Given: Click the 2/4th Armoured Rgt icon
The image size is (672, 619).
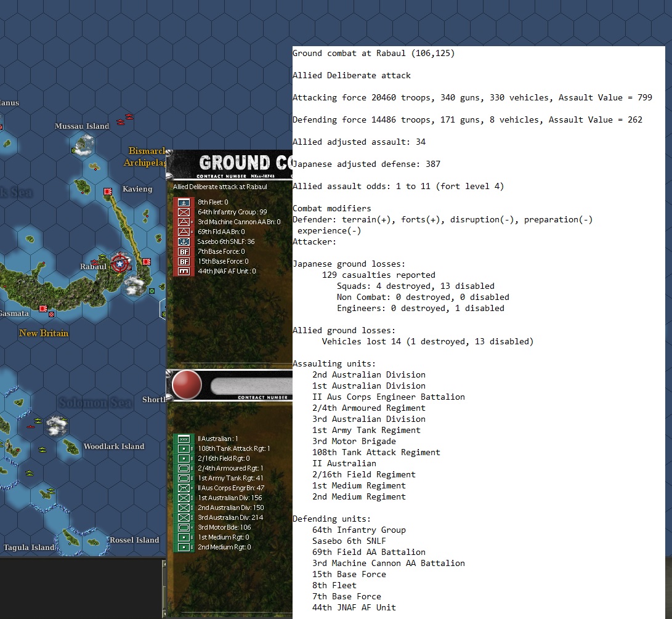Looking at the screenshot, I should pyautogui.click(x=184, y=469).
